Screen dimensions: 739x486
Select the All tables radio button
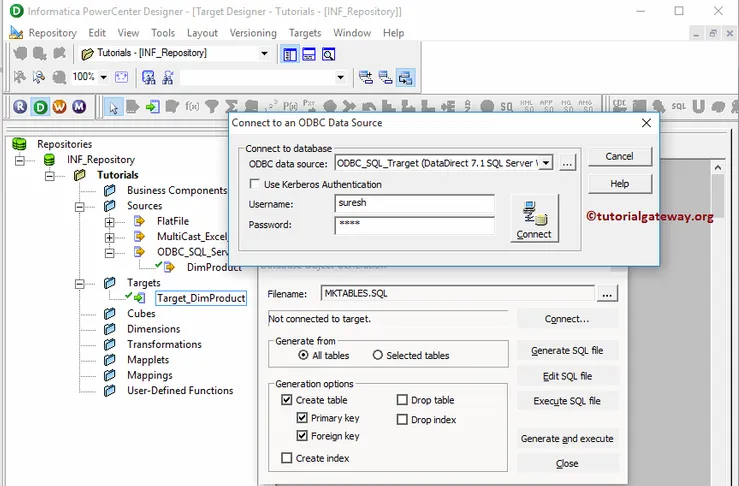304,355
